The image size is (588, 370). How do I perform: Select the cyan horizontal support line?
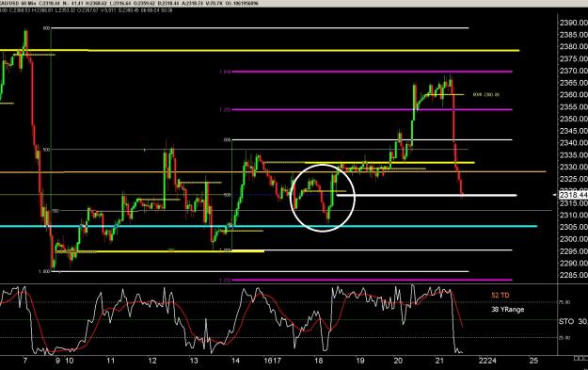(268, 226)
